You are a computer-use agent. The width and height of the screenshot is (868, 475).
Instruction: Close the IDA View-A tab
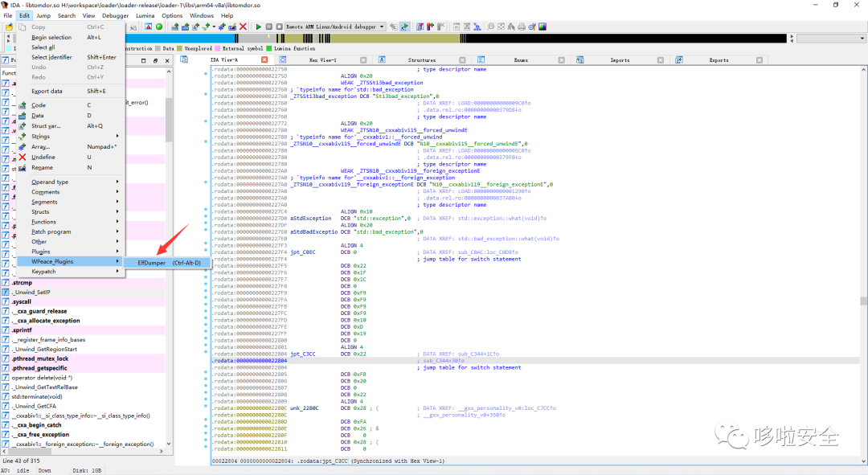click(x=264, y=59)
